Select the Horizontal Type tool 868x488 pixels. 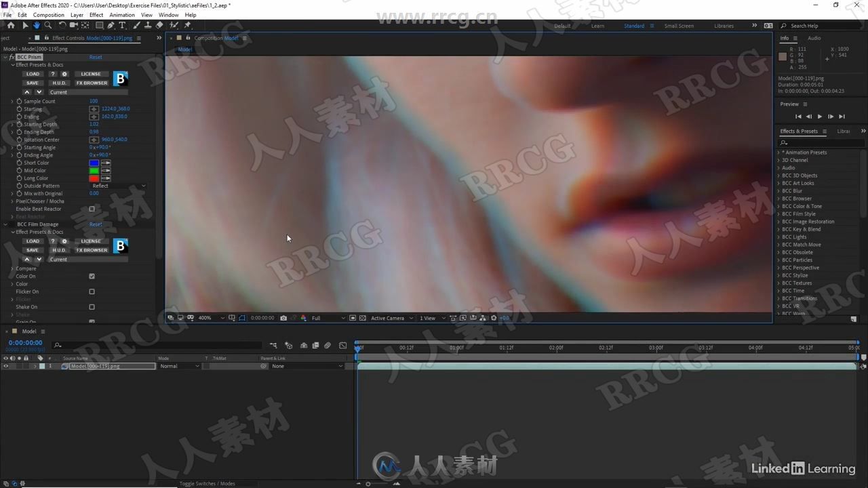pos(122,25)
